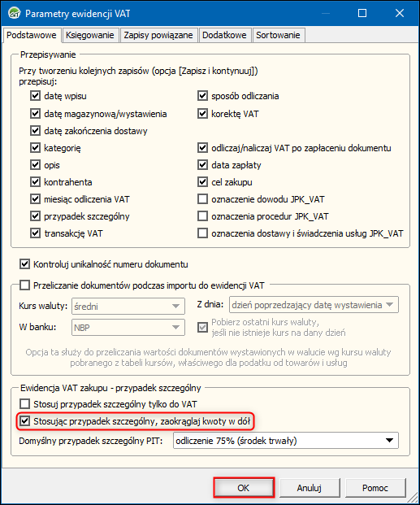Uncheck 'zaokrąglaj kwoty w dół' option
This screenshot has width=420, height=505.
point(25,421)
